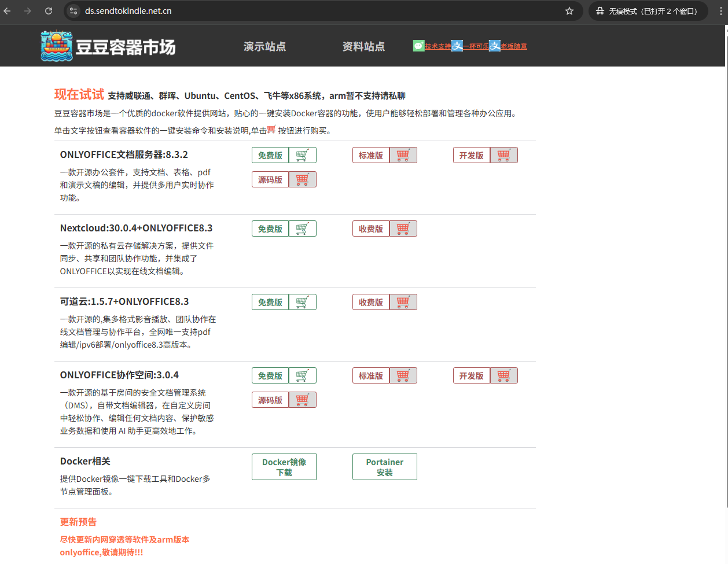
Task: Click 标准版 button for ONLYOFFICE协作空间
Action: tap(371, 375)
